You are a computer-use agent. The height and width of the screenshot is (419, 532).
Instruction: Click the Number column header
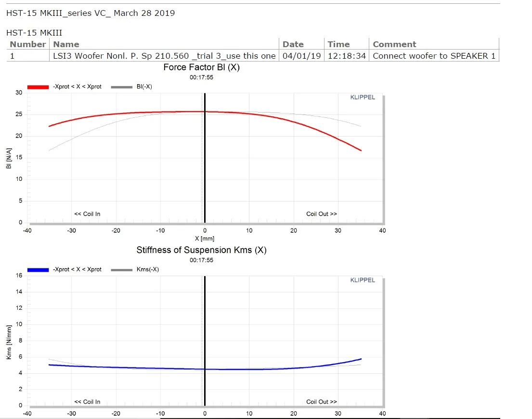28,44
